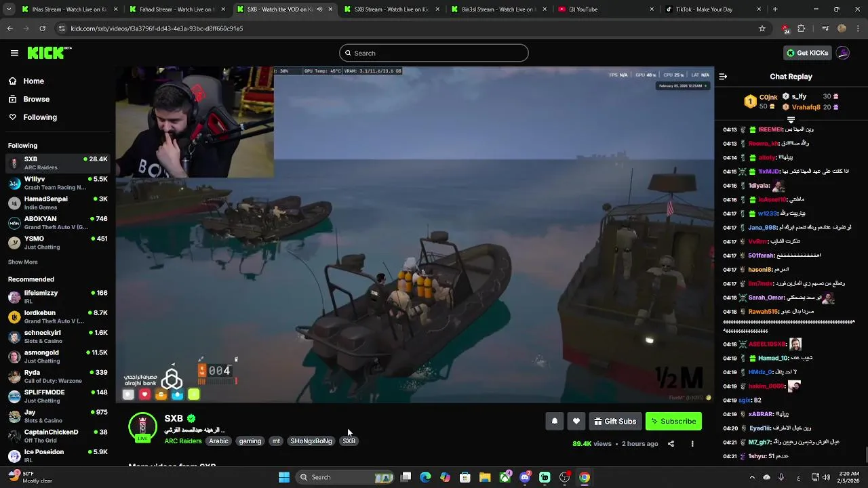
Task: Open ABOKYAN channel in the sidebar
Action: [58, 222]
